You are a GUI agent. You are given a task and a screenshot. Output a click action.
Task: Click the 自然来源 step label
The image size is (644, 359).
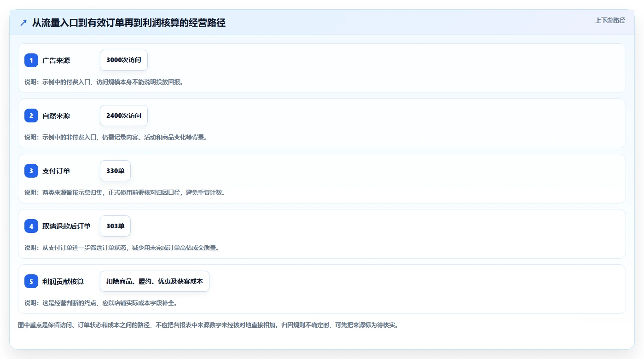click(56, 116)
